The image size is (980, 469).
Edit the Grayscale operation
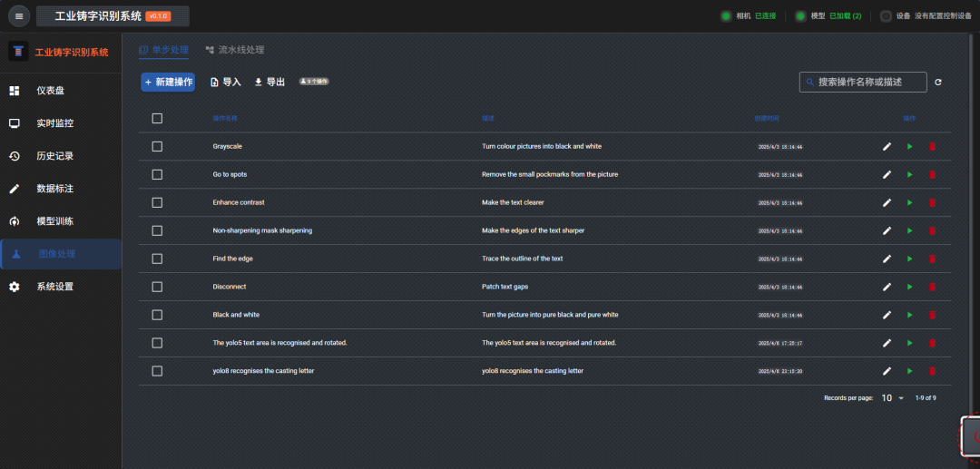(887, 146)
